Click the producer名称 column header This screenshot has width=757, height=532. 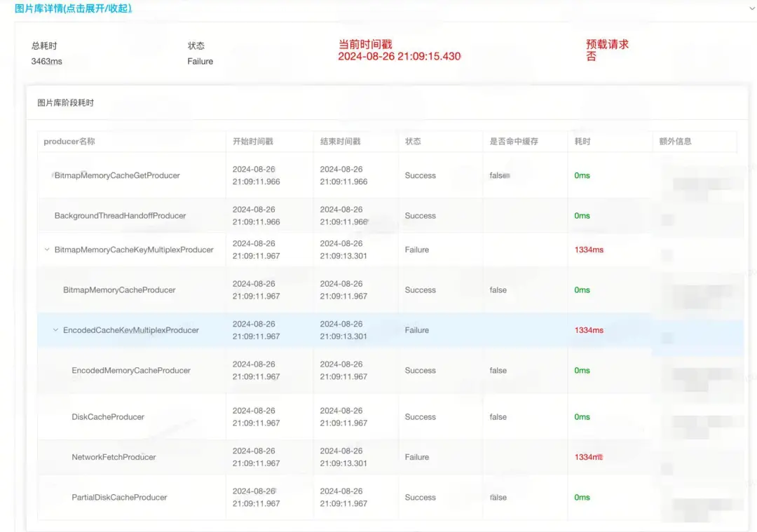point(69,142)
